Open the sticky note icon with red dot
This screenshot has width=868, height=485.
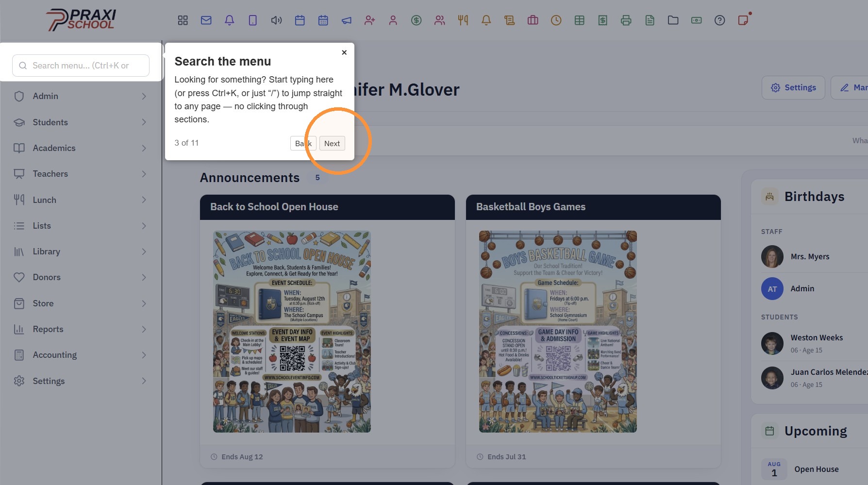click(x=743, y=20)
